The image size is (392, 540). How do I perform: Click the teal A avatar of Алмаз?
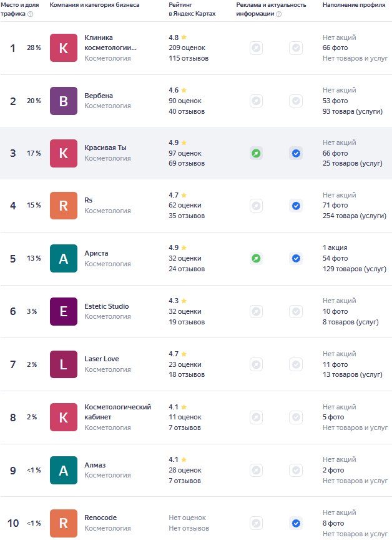(x=64, y=470)
